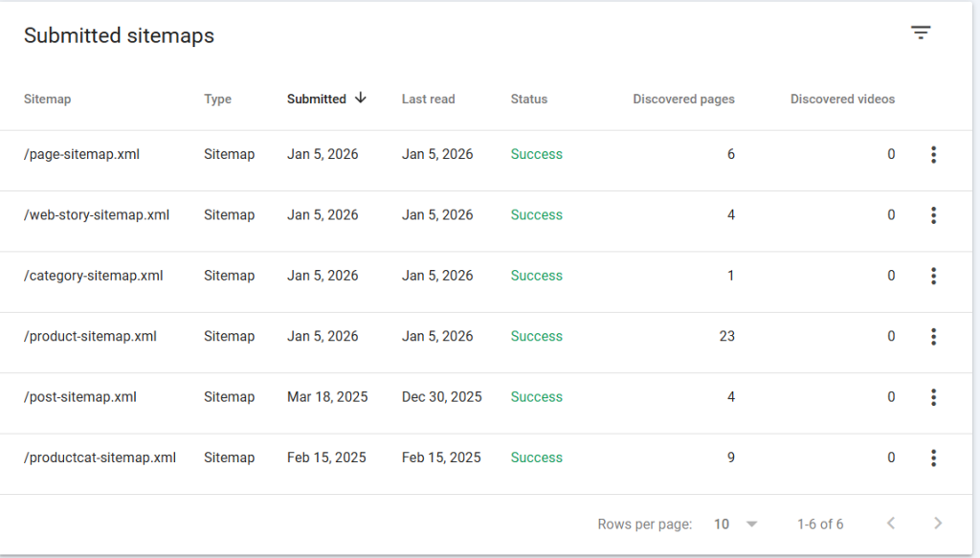Open more options for /page-sitemap.xml
Screen dimensions: 980x558
(933, 155)
